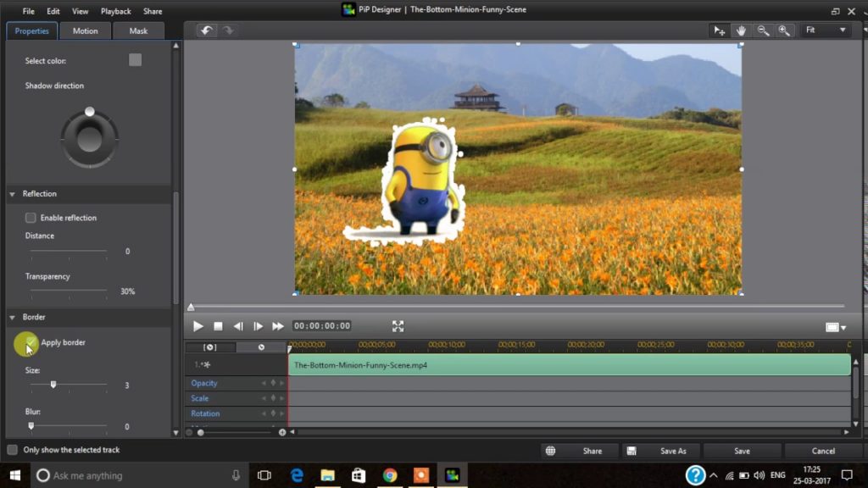The height and width of the screenshot is (488, 868).
Task: Click the border Blur slider
Action: click(69, 426)
